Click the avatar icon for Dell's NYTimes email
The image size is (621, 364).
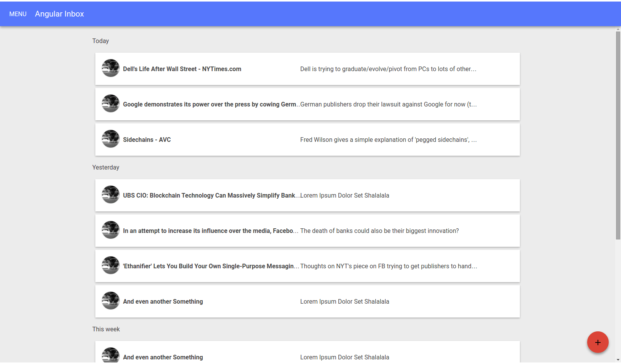[110, 68]
